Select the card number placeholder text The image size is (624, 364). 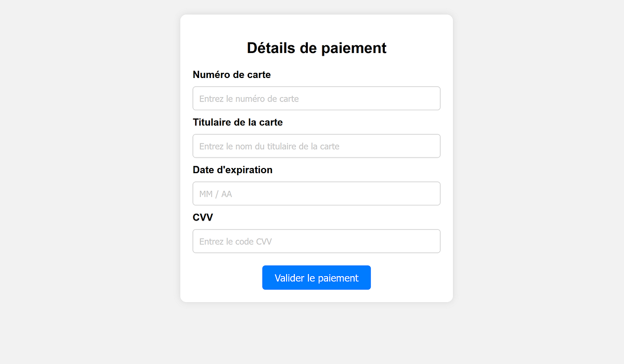click(x=249, y=98)
